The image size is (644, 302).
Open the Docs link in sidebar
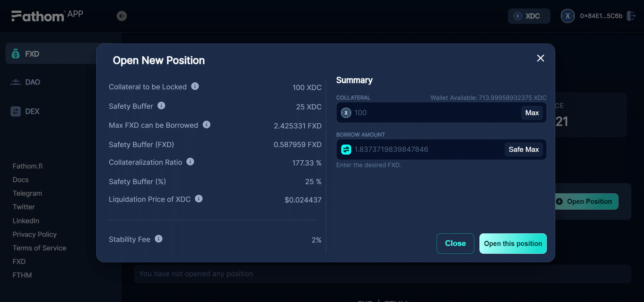coord(21,180)
